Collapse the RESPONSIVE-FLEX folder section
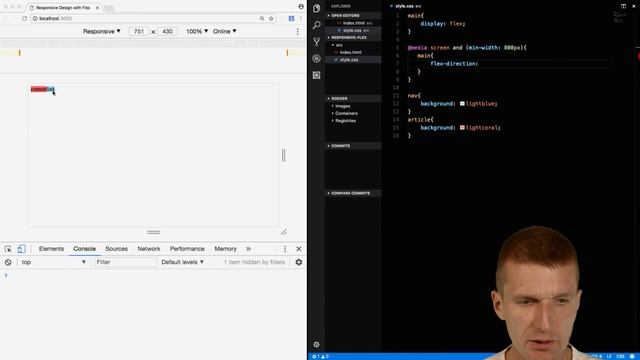The width and height of the screenshot is (640, 360). 353,38
